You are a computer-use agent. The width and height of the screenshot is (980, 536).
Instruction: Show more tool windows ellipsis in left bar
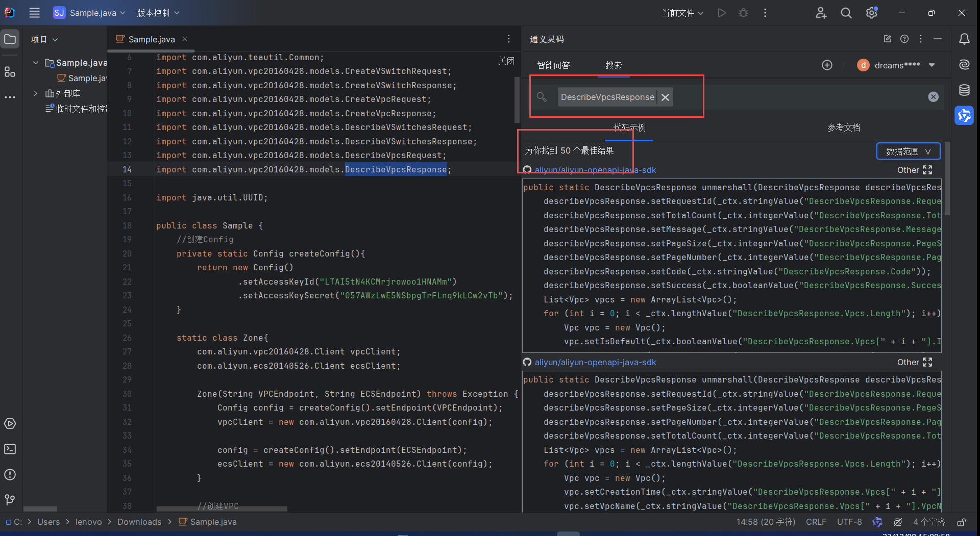[10, 97]
